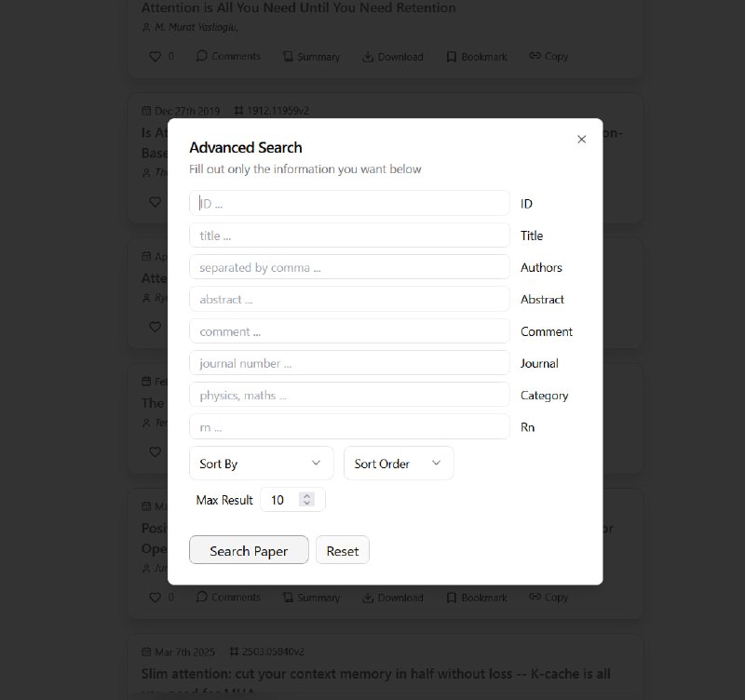This screenshot has height=700, width=745.
Task: Reset the advanced search form
Action: 343,550
